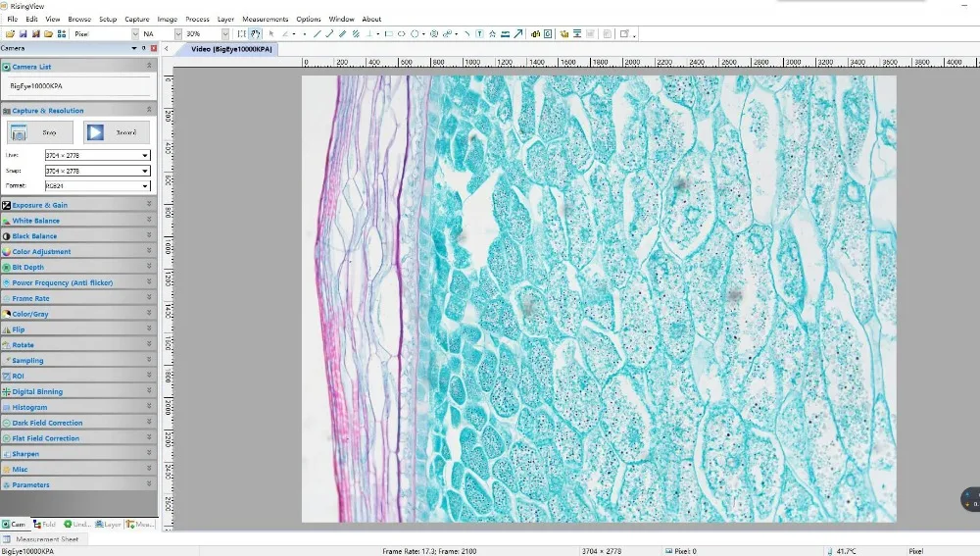Expand the Histogram section
Image resolution: width=980 pixels, height=556 pixels.
pos(78,407)
